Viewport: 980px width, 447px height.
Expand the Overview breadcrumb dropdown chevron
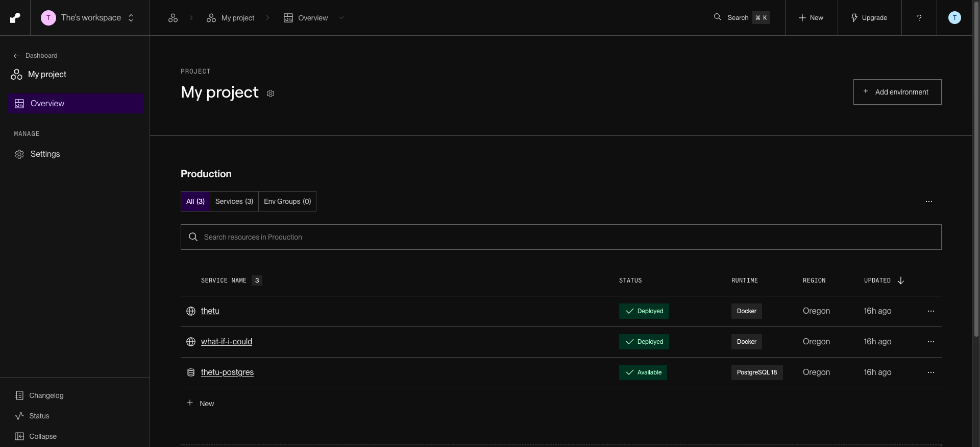pyautogui.click(x=341, y=18)
